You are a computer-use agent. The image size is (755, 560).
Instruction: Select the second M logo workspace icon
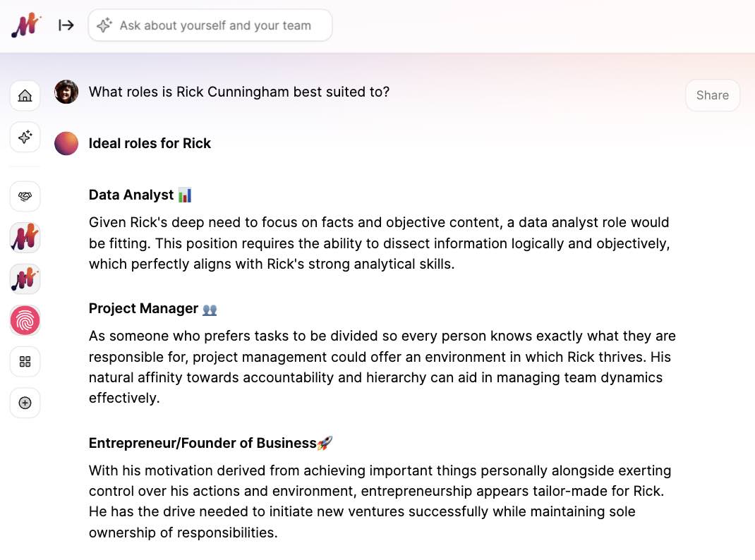[25, 279]
